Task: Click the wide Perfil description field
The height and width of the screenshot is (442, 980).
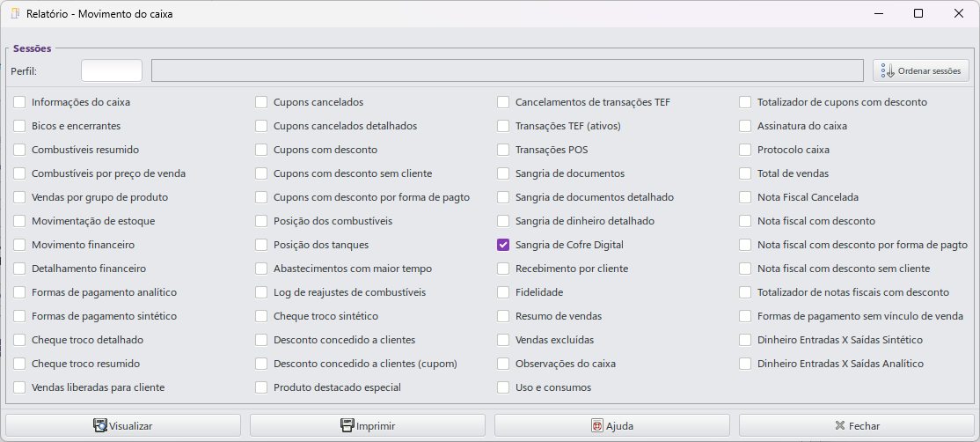Action: click(x=507, y=70)
